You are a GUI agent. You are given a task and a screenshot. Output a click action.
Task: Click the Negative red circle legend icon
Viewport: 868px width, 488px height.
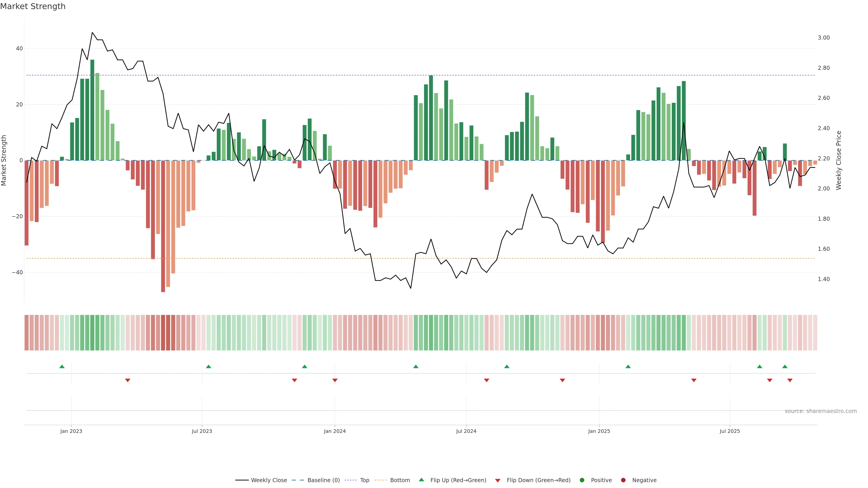coord(623,480)
